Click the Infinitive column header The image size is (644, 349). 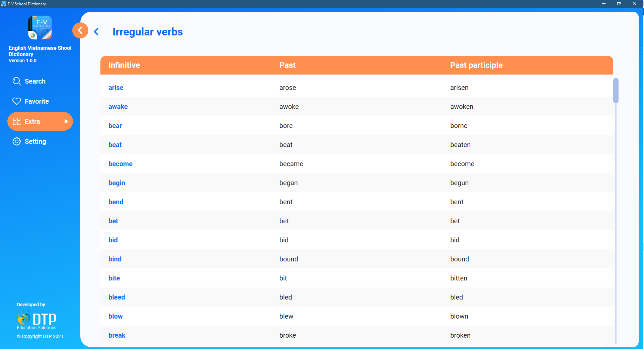[x=124, y=65]
